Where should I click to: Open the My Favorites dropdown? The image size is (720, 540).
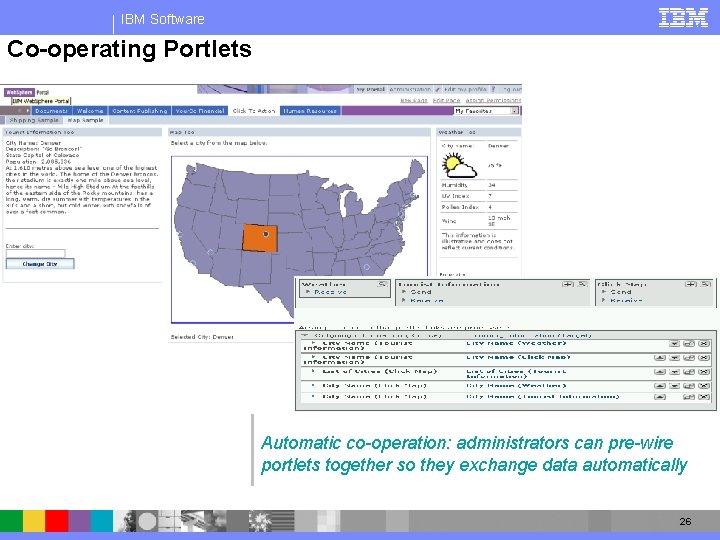515,111
